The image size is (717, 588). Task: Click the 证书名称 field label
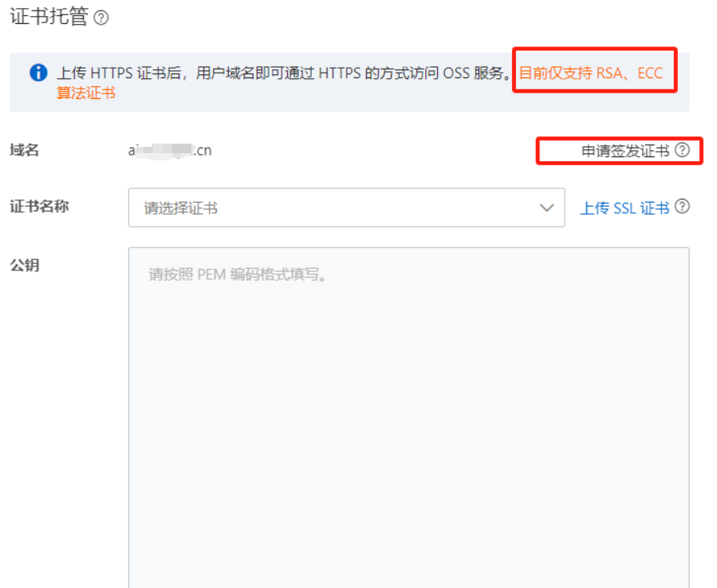pos(39,207)
